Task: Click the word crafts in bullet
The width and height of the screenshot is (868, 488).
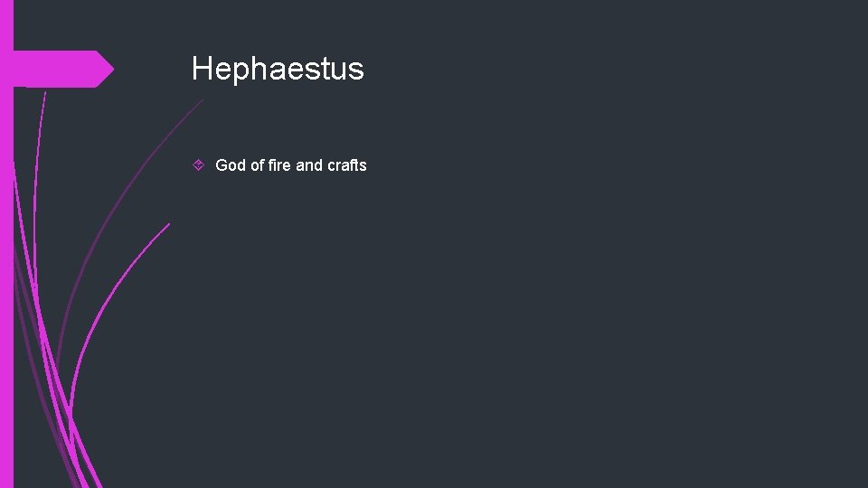Action: click(x=346, y=165)
